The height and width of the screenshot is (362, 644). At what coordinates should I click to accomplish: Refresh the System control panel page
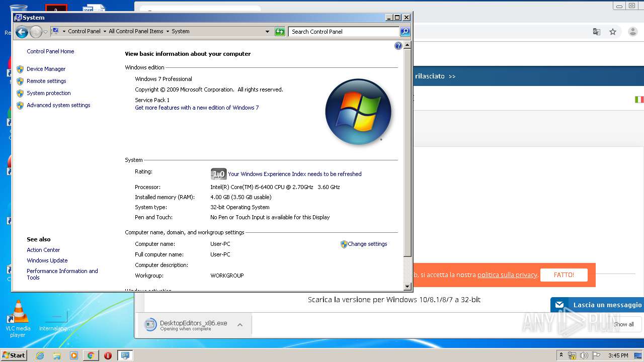[x=280, y=32]
